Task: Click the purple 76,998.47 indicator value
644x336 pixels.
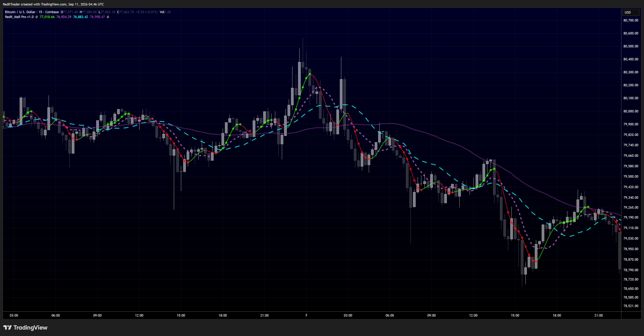Action: 97,17
